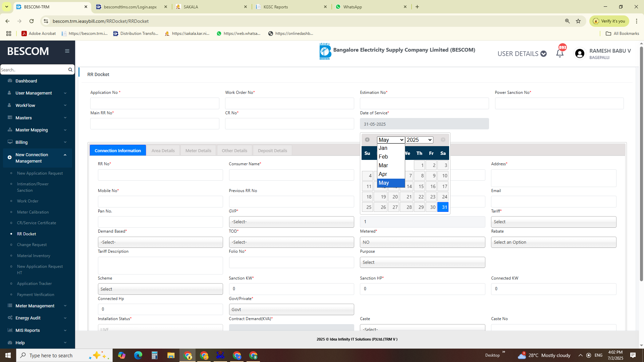This screenshot has width=644, height=362.
Task: Click the Consumer Name input field
Action: point(291,175)
